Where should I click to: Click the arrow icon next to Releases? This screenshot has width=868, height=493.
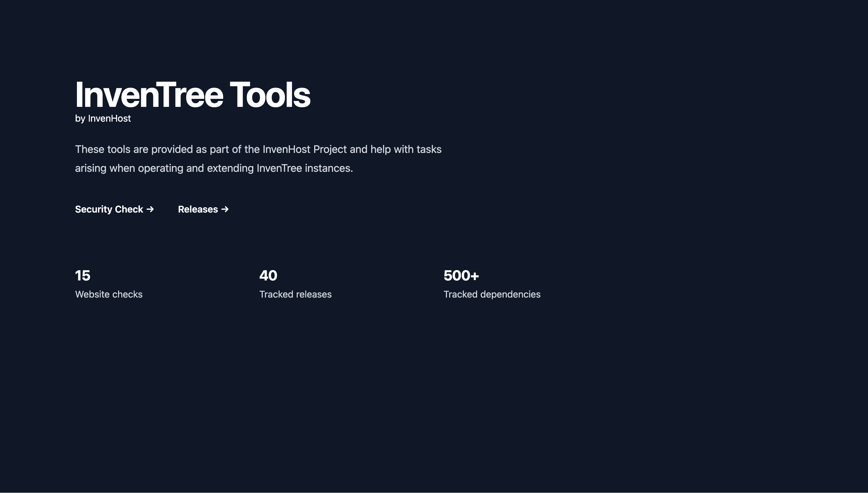(224, 209)
